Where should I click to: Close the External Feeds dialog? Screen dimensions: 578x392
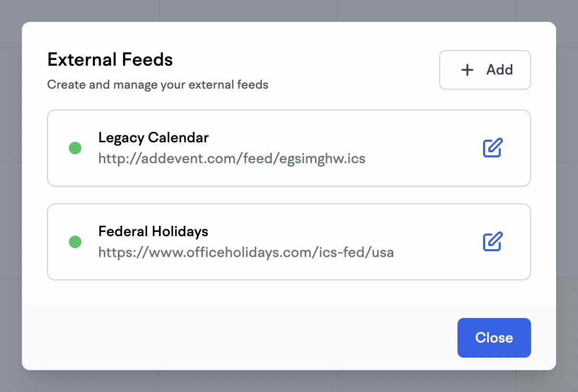point(494,337)
